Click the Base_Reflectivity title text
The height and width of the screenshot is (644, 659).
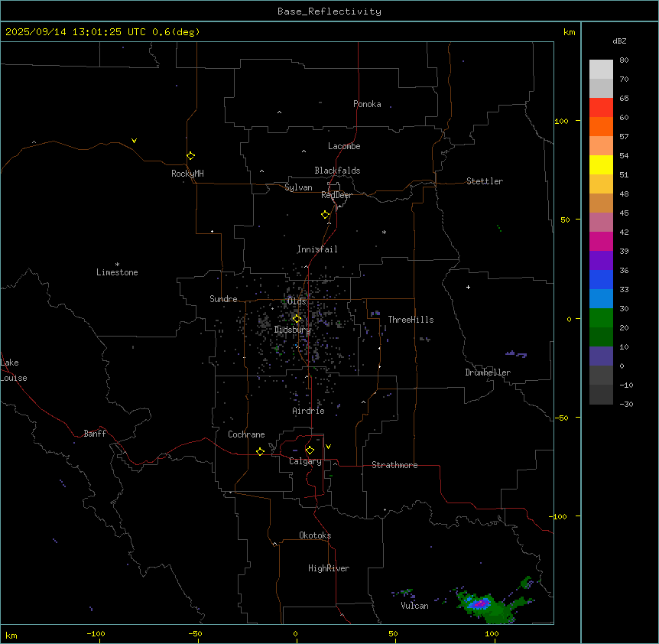tap(329, 11)
